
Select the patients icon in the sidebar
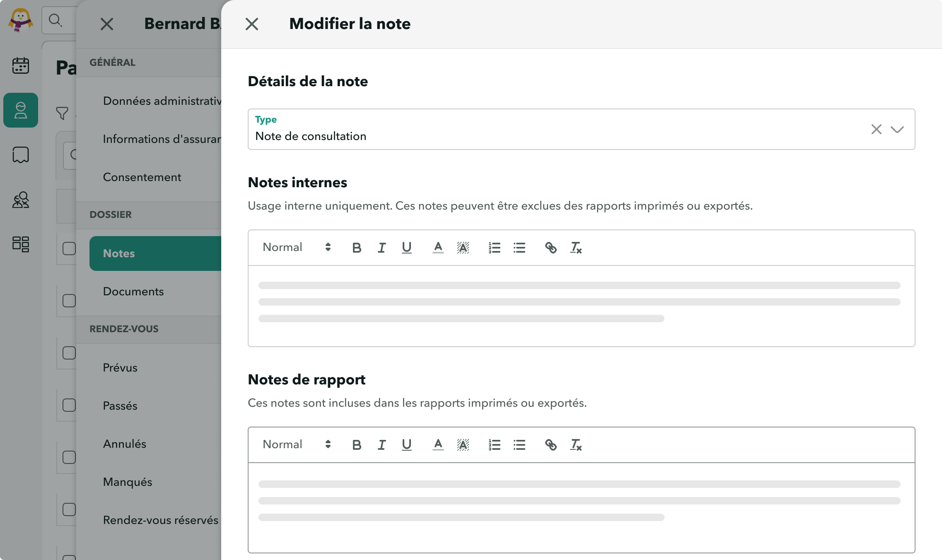(20, 110)
